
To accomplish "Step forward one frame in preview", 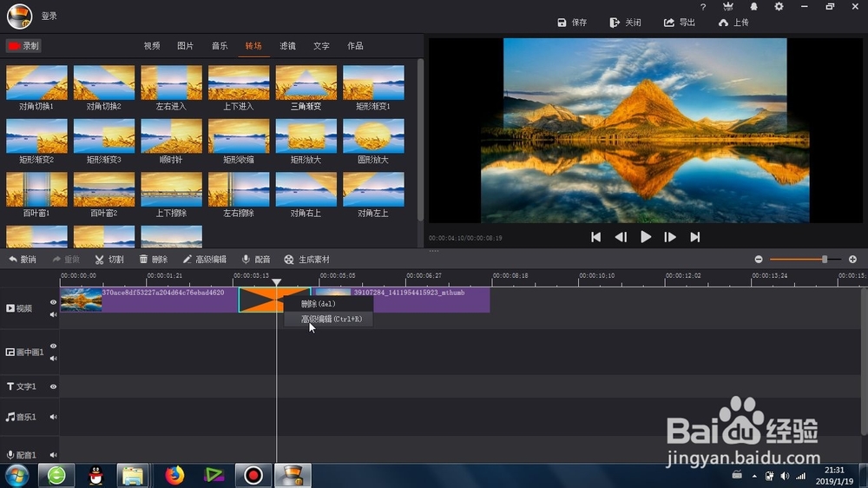I will [x=670, y=237].
